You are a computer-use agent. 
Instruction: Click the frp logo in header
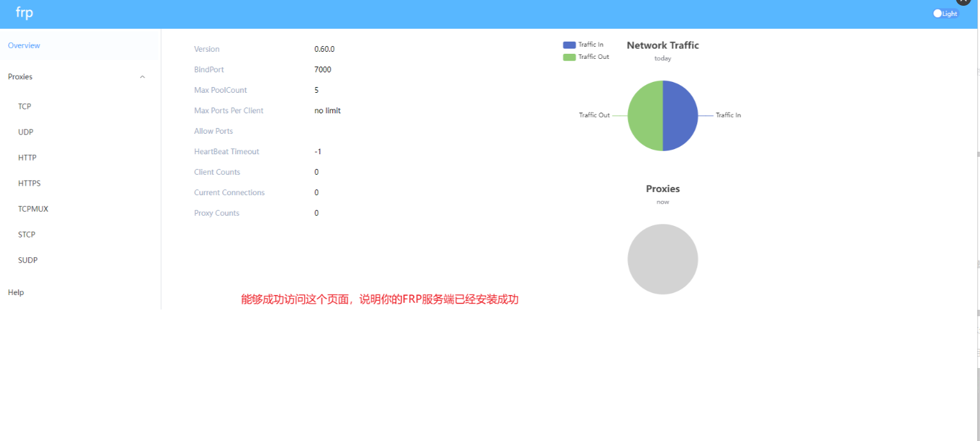point(24,13)
